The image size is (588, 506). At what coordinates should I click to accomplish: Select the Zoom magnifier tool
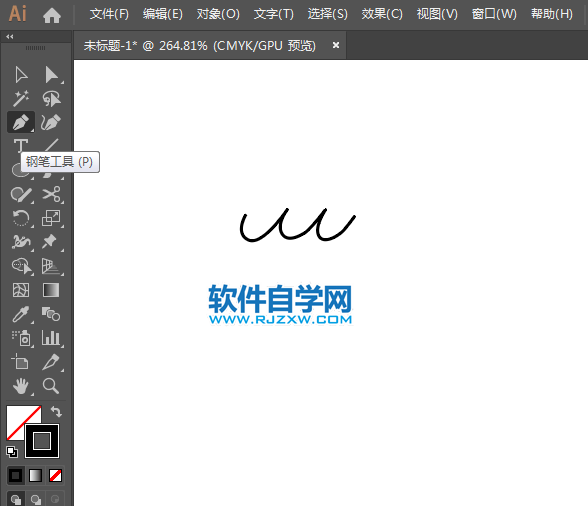51,386
